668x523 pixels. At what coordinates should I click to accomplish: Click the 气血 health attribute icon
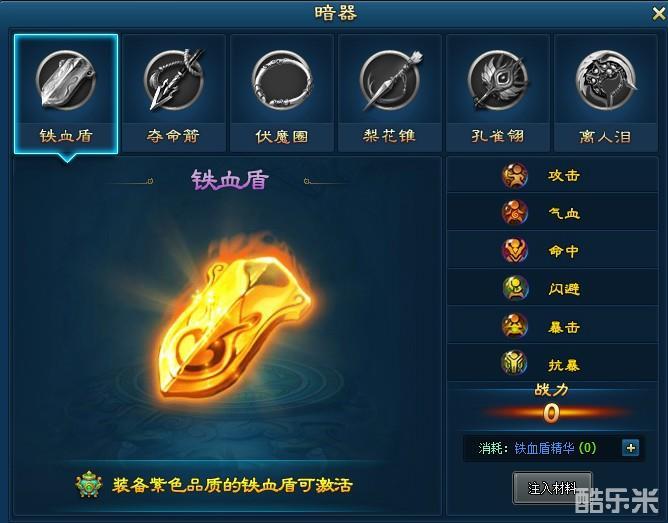514,213
